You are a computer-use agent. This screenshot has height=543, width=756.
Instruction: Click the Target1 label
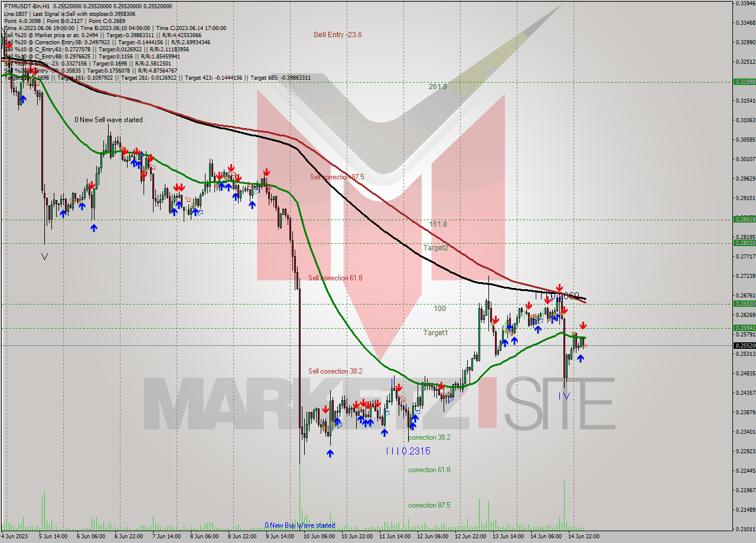click(436, 333)
